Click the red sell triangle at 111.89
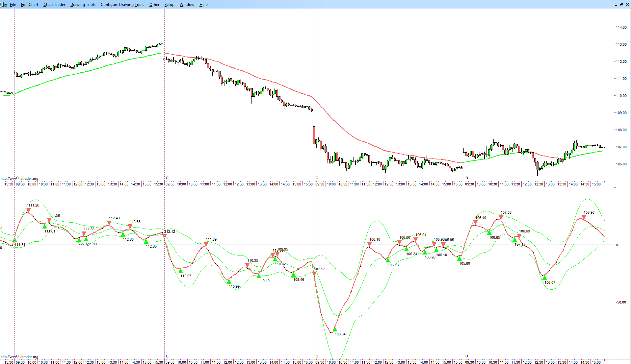Viewport: 631px width, 364px height. click(x=206, y=244)
